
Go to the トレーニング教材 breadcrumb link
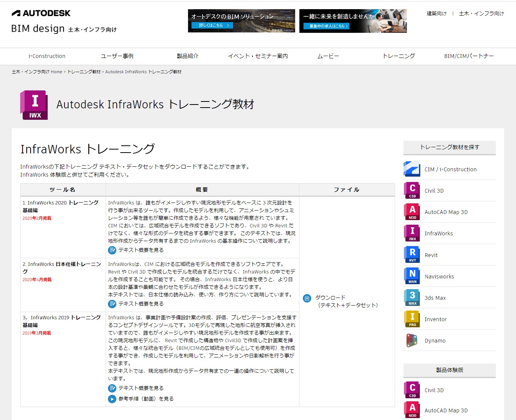pyautogui.click(x=84, y=72)
